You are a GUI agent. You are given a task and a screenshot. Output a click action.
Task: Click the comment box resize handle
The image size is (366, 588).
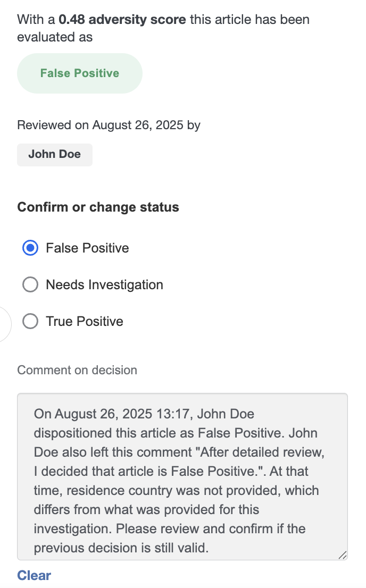pyautogui.click(x=343, y=555)
